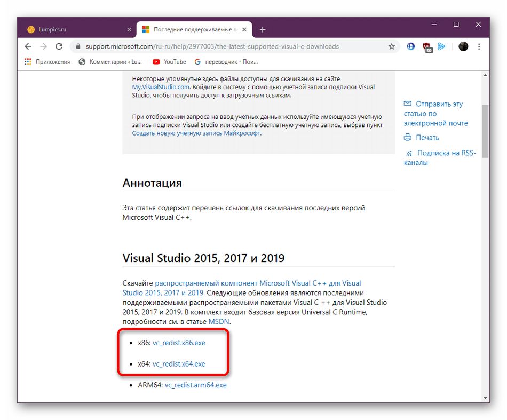Open the blue triangle extension icon
The image size is (507, 420).
(x=442, y=47)
